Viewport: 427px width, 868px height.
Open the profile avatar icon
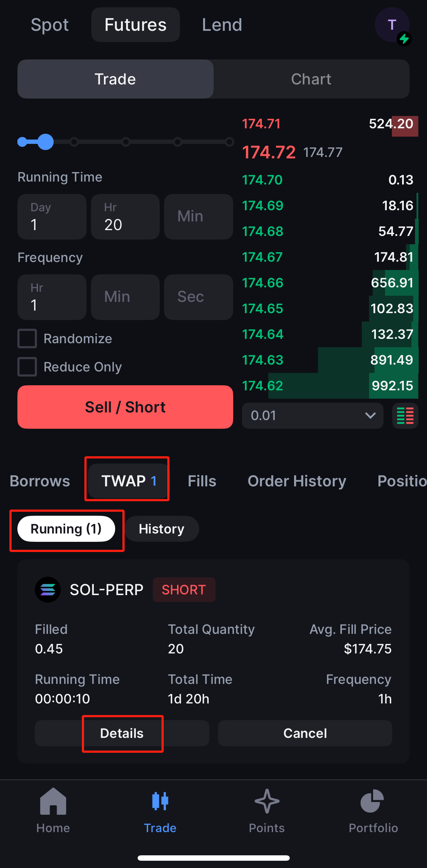coord(392,25)
